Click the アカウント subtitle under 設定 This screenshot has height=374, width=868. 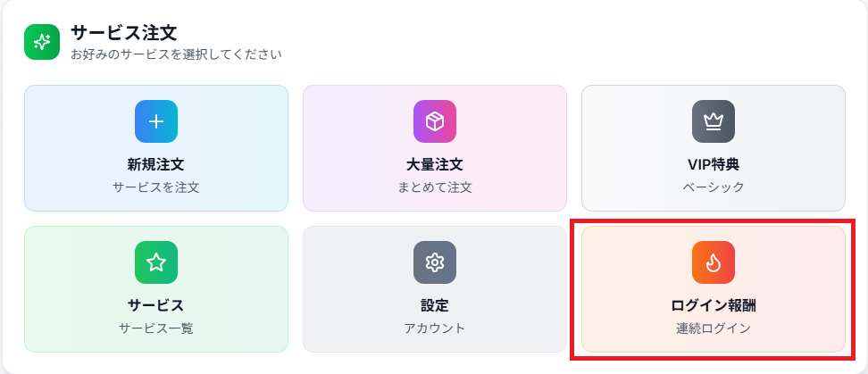tap(435, 328)
